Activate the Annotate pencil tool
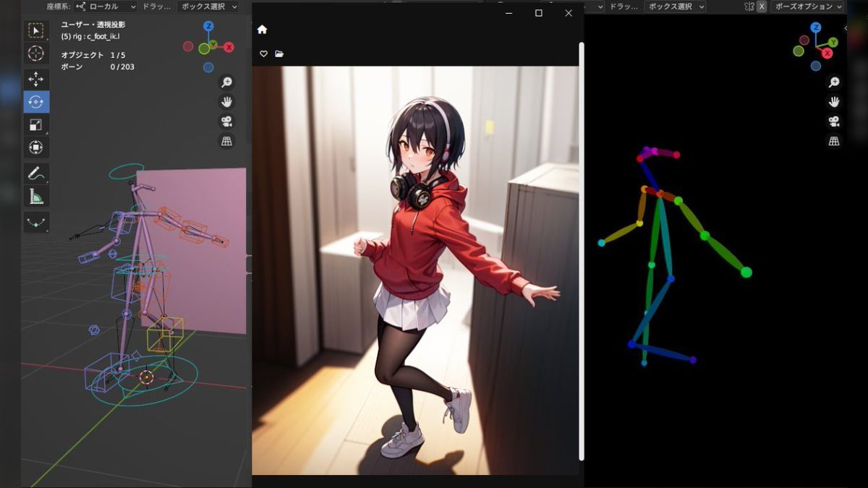Viewport: 868px width, 488px height. click(35, 174)
